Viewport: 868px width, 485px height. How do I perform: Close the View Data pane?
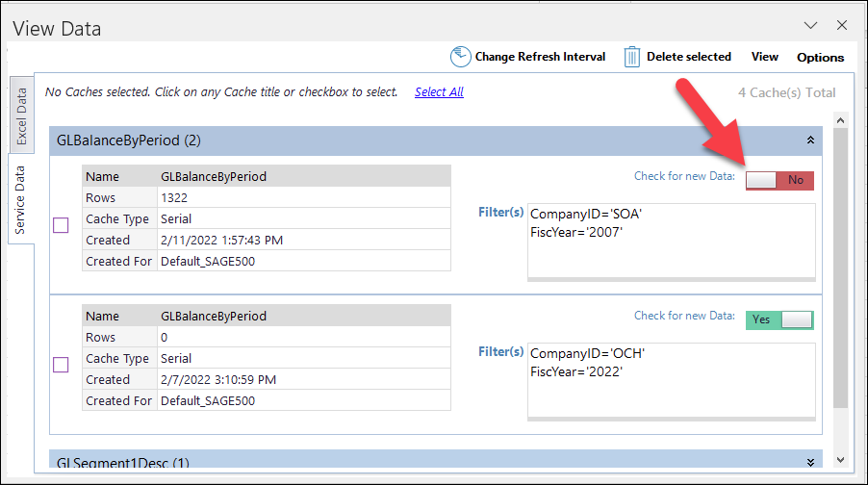click(x=842, y=25)
